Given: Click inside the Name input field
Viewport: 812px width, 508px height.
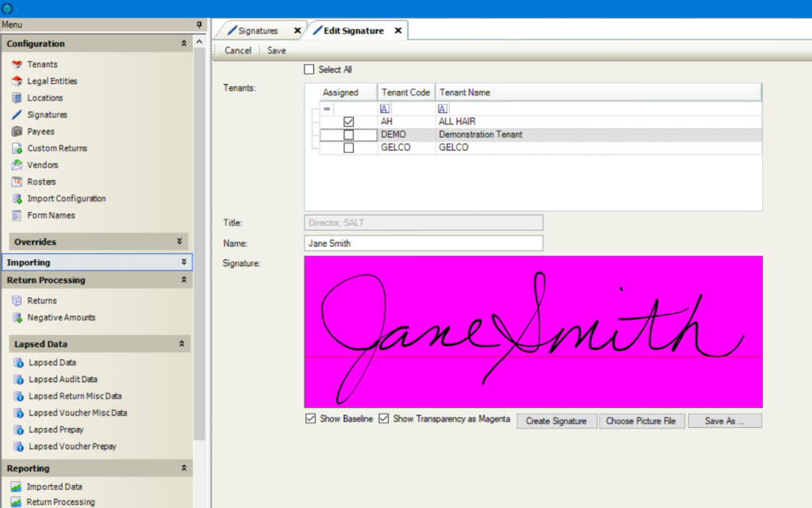Looking at the screenshot, I should pyautogui.click(x=423, y=243).
